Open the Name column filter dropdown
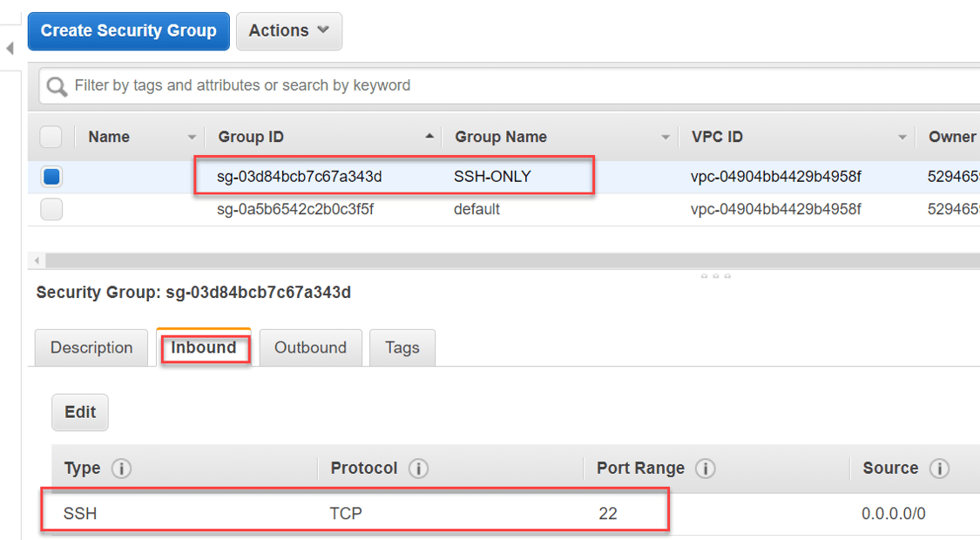This screenshot has height=540, width=980. pyautogui.click(x=192, y=138)
